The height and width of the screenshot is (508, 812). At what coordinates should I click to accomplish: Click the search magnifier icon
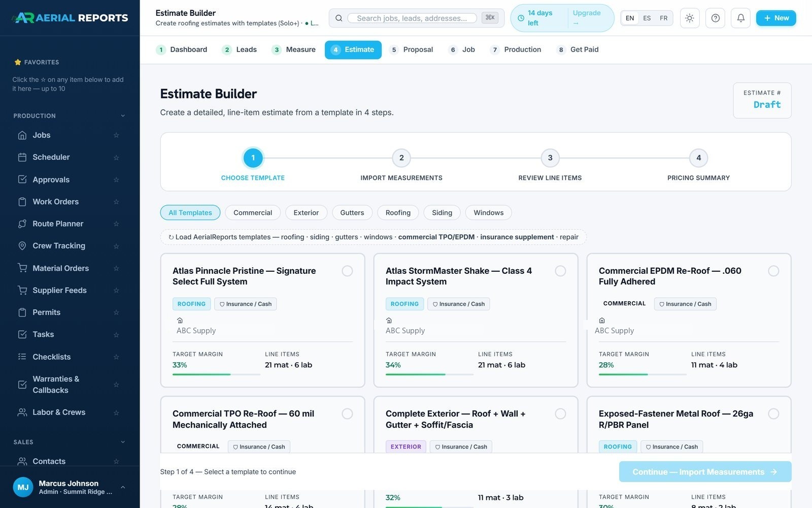(339, 18)
